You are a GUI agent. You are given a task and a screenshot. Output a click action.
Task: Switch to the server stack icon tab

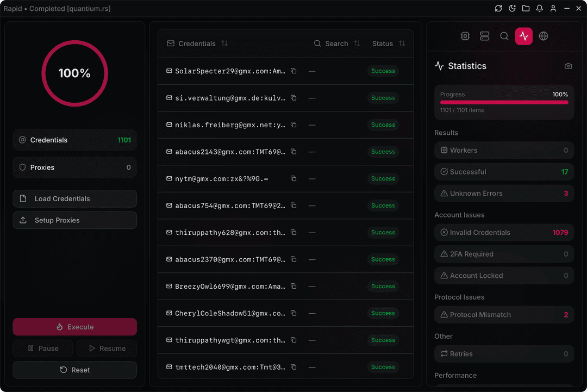(485, 36)
